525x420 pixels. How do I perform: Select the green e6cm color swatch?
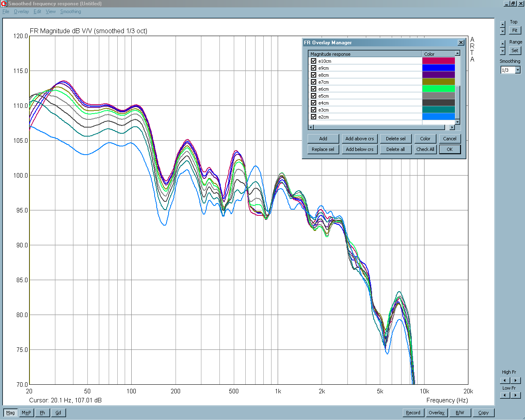click(x=438, y=89)
